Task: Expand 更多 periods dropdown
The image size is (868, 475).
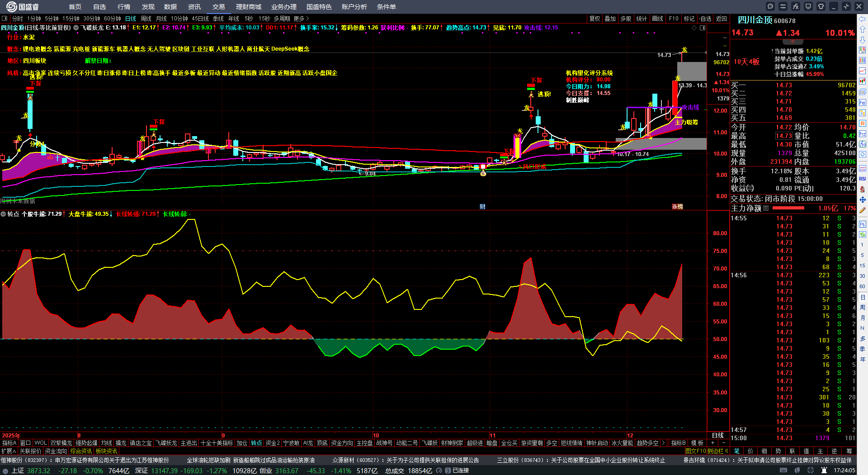Action: [302, 19]
